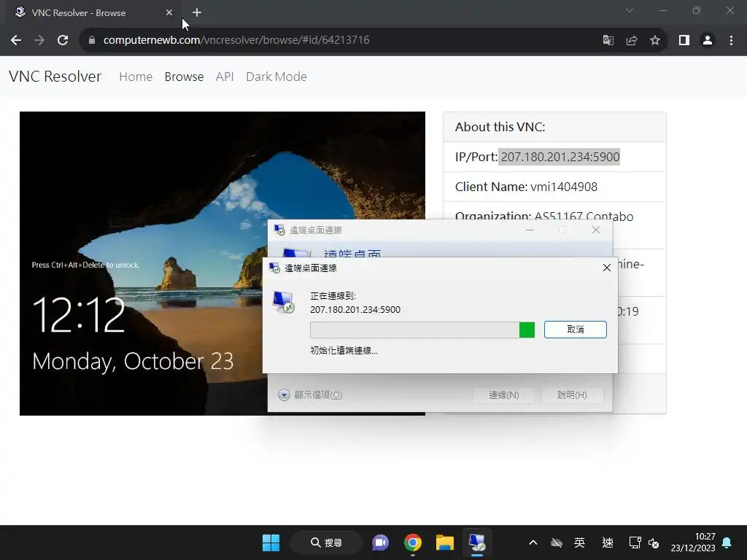Image resolution: width=747 pixels, height=560 pixels.
Task: Open the clock showing 10:27 23/12/2023
Action: coord(693,542)
